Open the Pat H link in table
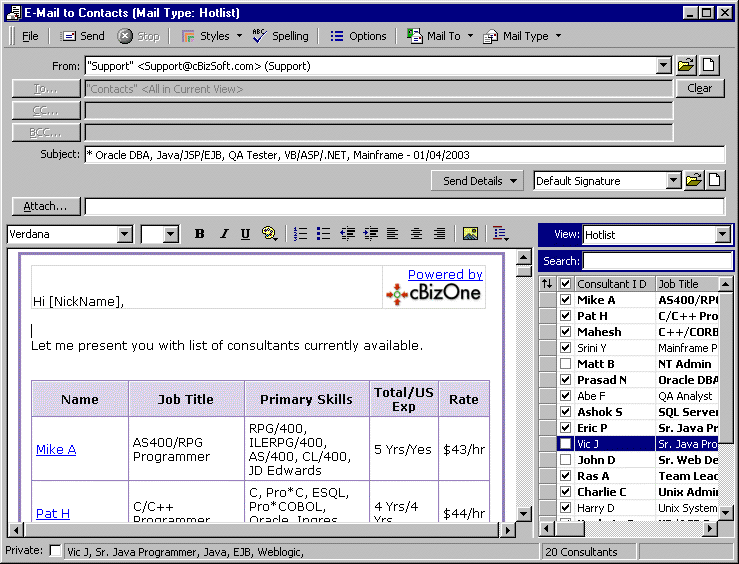 click(53, 513)
